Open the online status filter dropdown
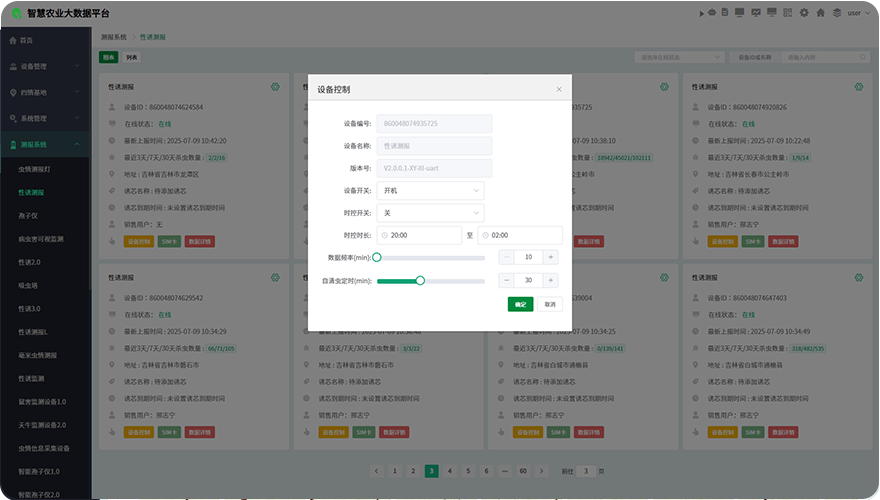The height and width of the screenshot is (500, 880). (x=679, y=57)
